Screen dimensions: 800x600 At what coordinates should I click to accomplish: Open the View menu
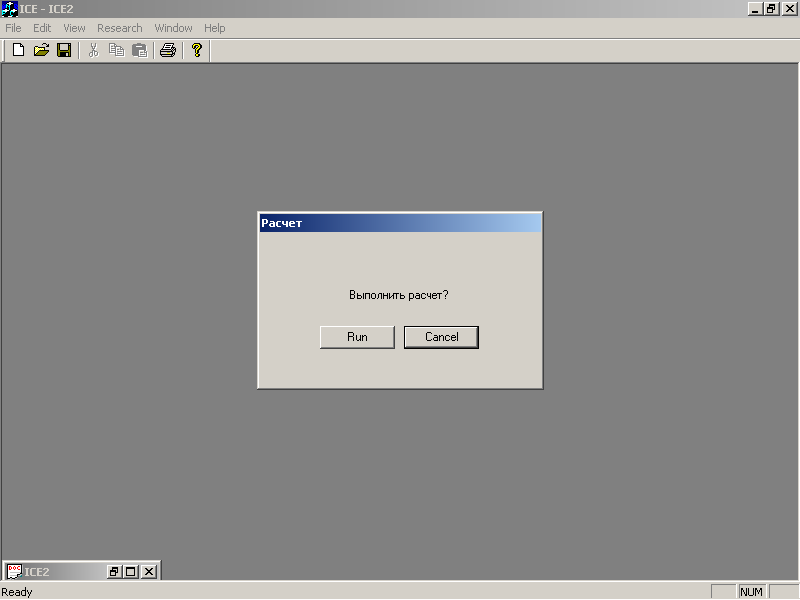pyautogui.click(x=74, y=28)
